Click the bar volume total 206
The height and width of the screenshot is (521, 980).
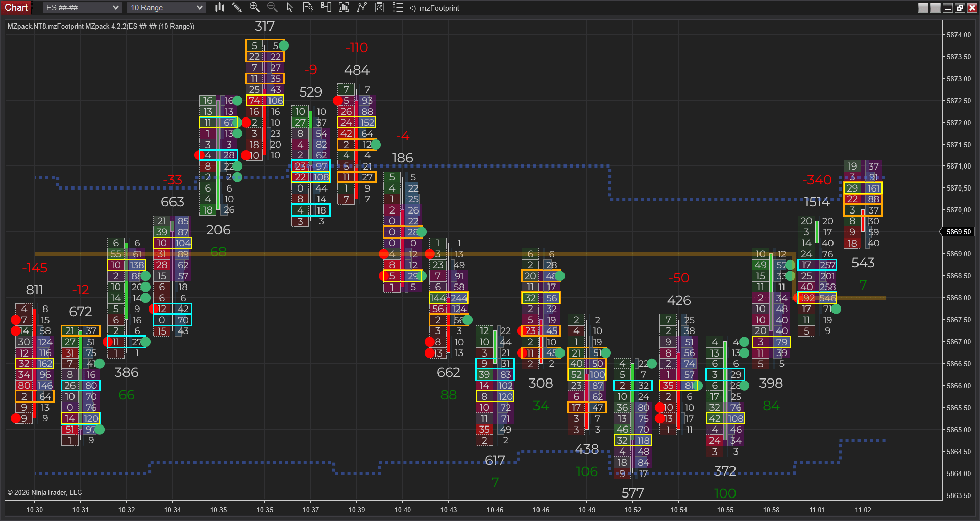[218, 230]
